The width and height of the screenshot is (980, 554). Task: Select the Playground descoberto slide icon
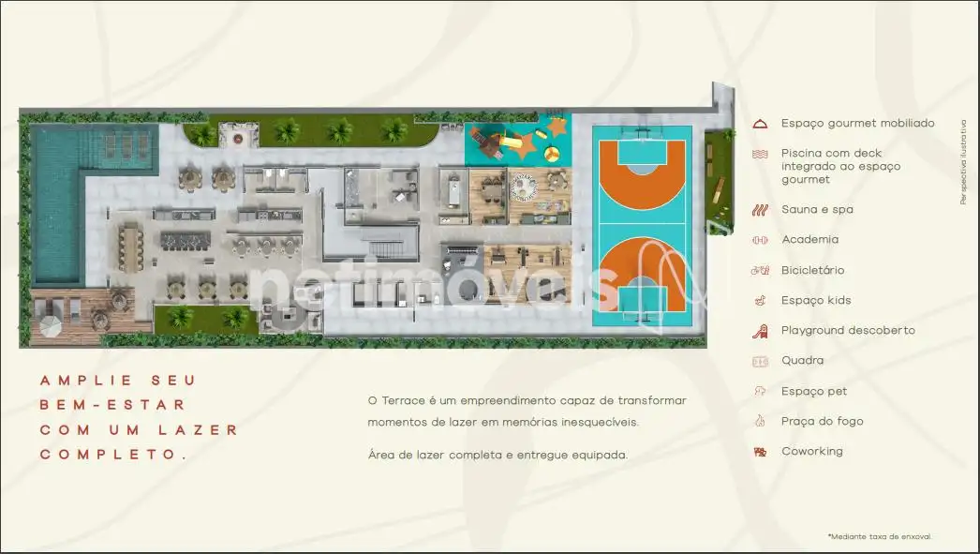(x=760, y=331)
